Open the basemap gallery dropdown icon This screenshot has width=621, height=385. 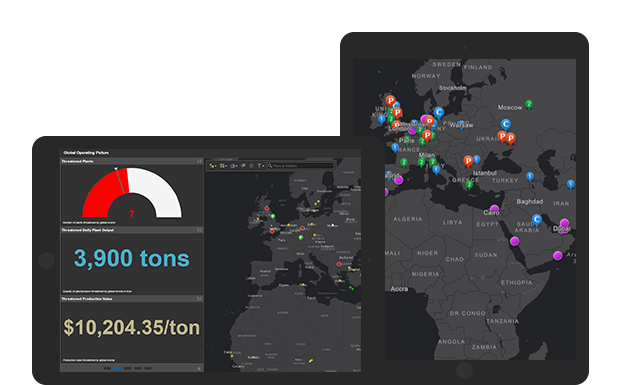(x=223, y=166)
